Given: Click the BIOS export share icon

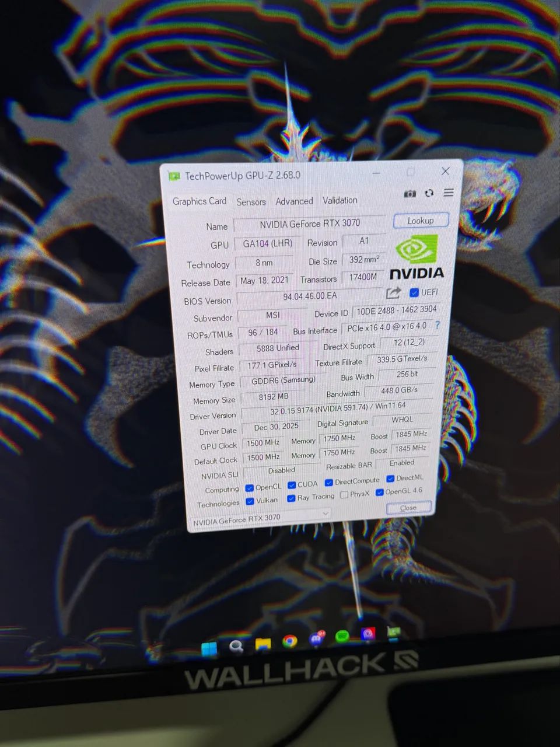Looking at the screenshot, I should [394, 293].
